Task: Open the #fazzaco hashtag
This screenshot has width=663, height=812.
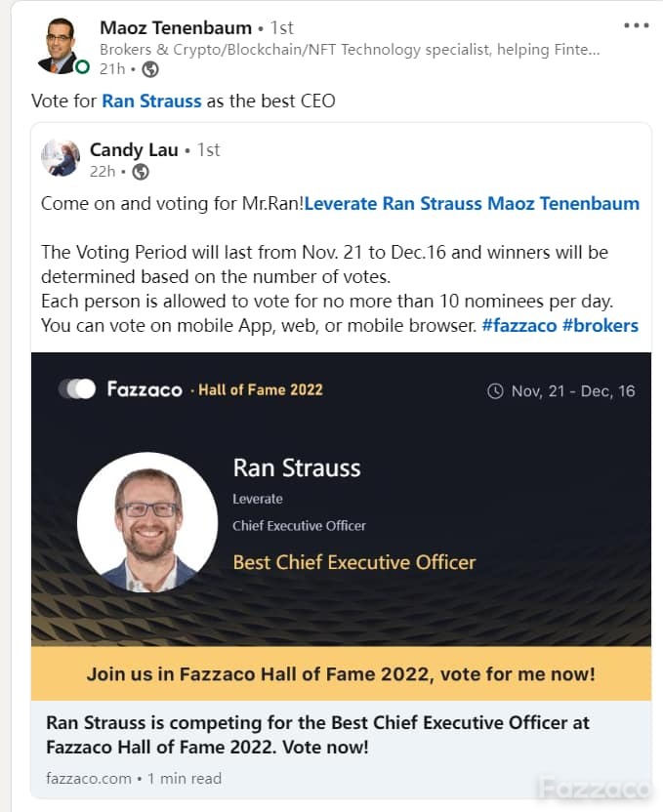Action: pos(519,326)
